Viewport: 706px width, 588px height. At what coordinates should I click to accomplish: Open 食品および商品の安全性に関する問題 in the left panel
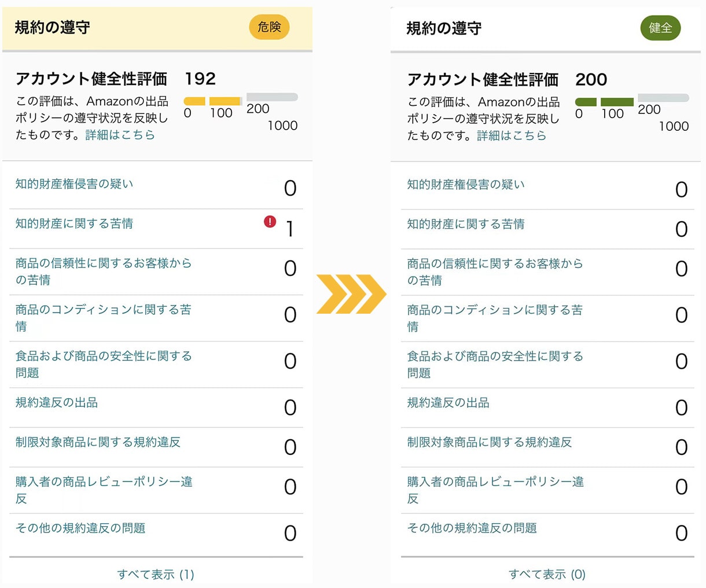(104, 364)
